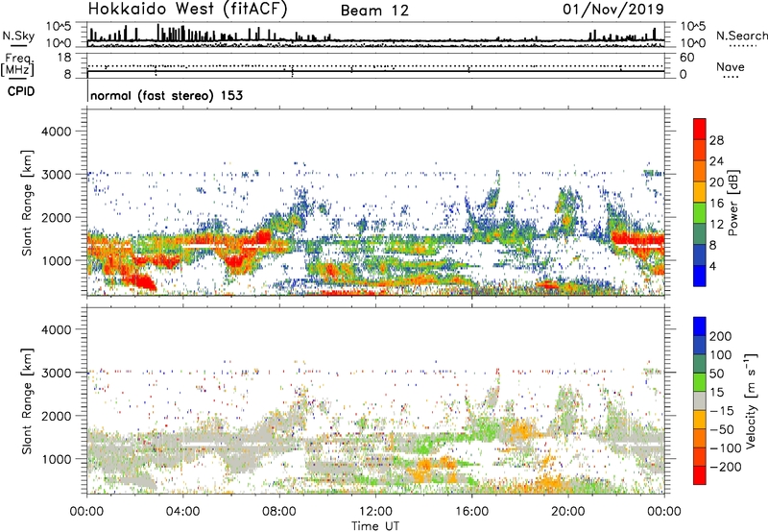Click the red high-power band near 23:00
Image resolution: width=768 pixels, height=532 pixels.
[639, 240]
